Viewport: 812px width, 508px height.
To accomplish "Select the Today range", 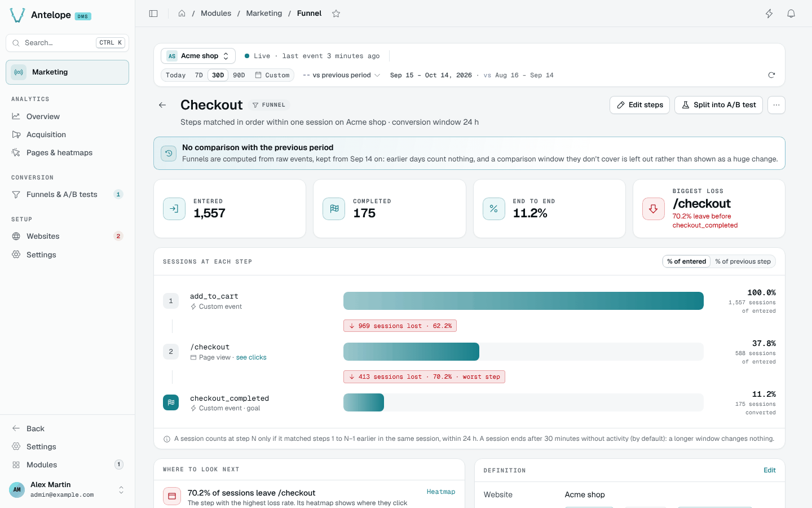I will coord(175,75).
